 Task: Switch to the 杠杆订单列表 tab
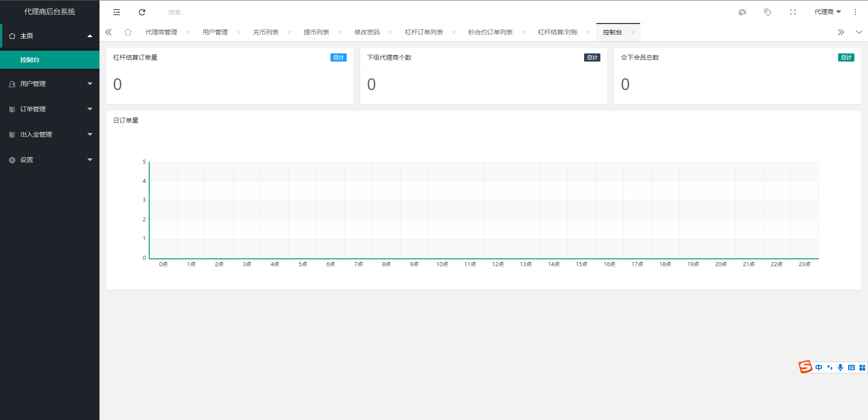[x=424, y=32]
